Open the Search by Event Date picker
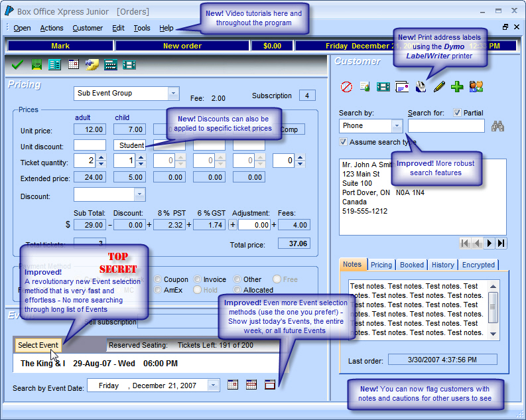This screenshot has width=526, height=420. pos(213,385)
